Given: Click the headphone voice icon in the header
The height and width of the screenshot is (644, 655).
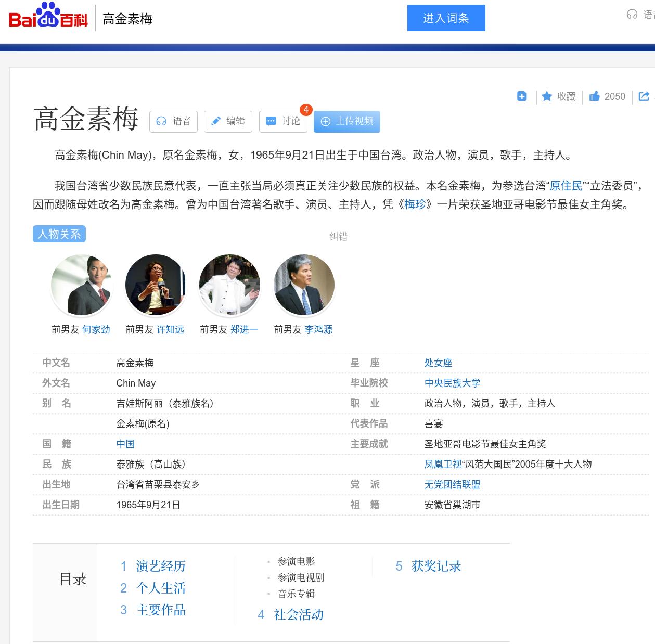Looking at the screenshot, I should click(632, 15).
